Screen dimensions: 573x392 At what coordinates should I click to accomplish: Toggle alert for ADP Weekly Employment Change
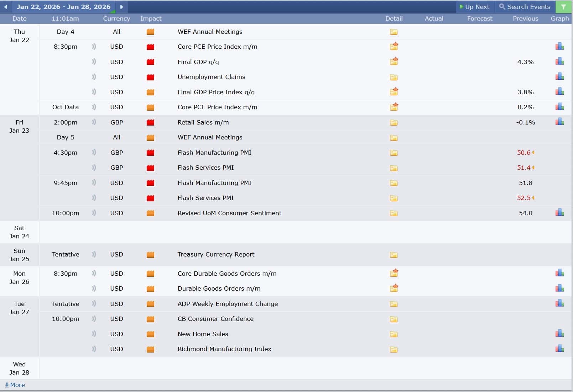pos(94,303)
